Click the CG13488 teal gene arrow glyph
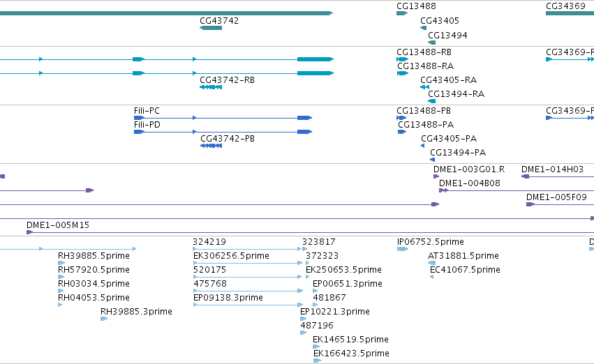 (x=402, y=13)
